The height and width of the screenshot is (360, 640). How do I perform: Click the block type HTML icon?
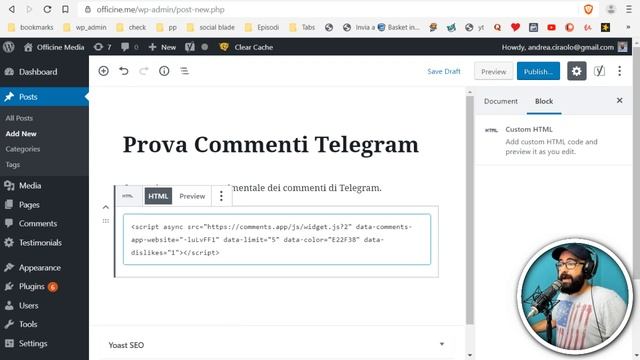(x=128, y=196)
